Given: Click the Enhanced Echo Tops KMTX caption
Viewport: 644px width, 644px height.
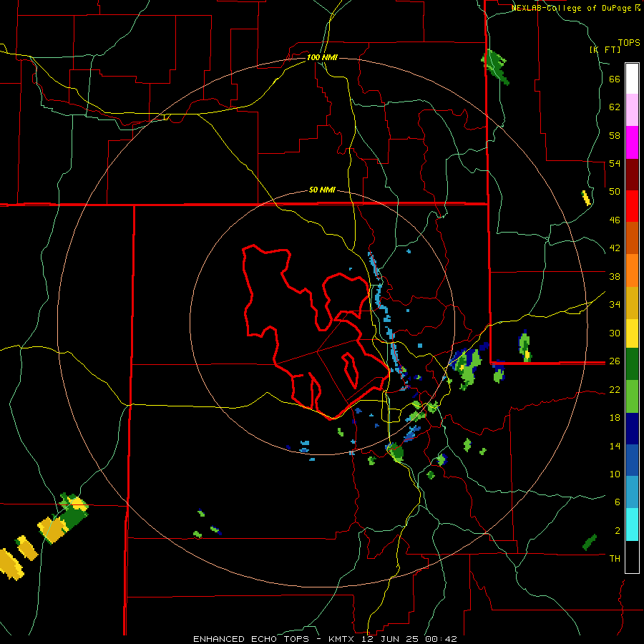Looking at the screenshot, I should (325, 639).
